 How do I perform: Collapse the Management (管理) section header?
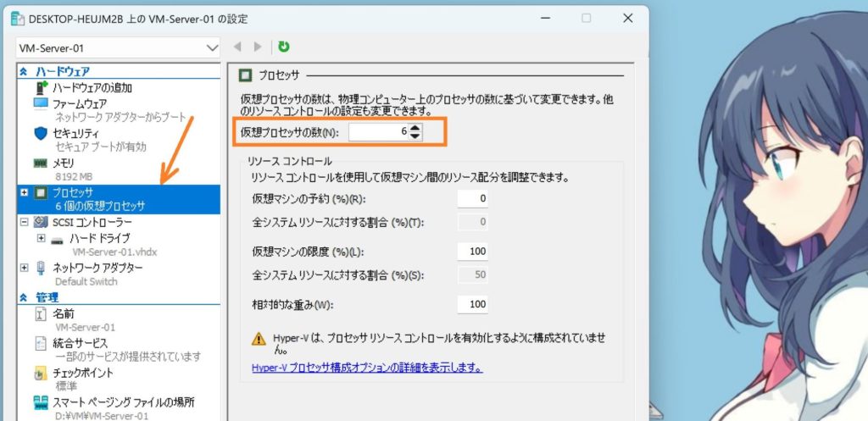tap(23, 298)
